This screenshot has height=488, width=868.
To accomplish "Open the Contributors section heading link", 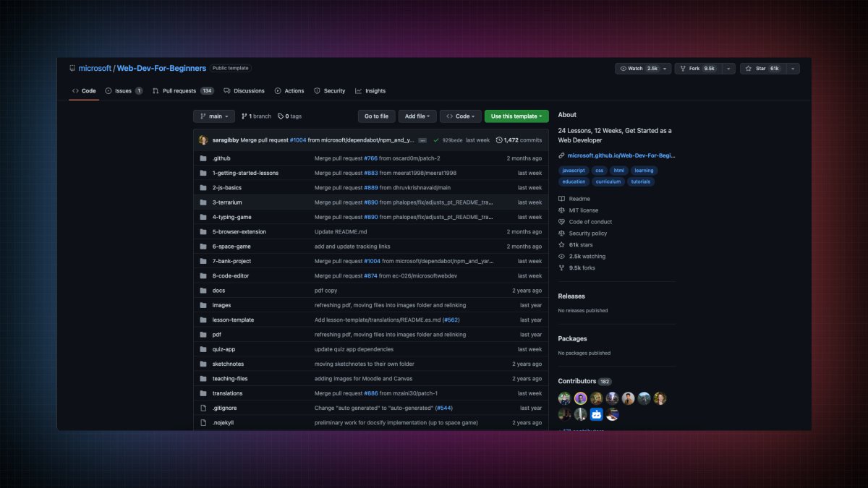I will [x=577, y=381].
